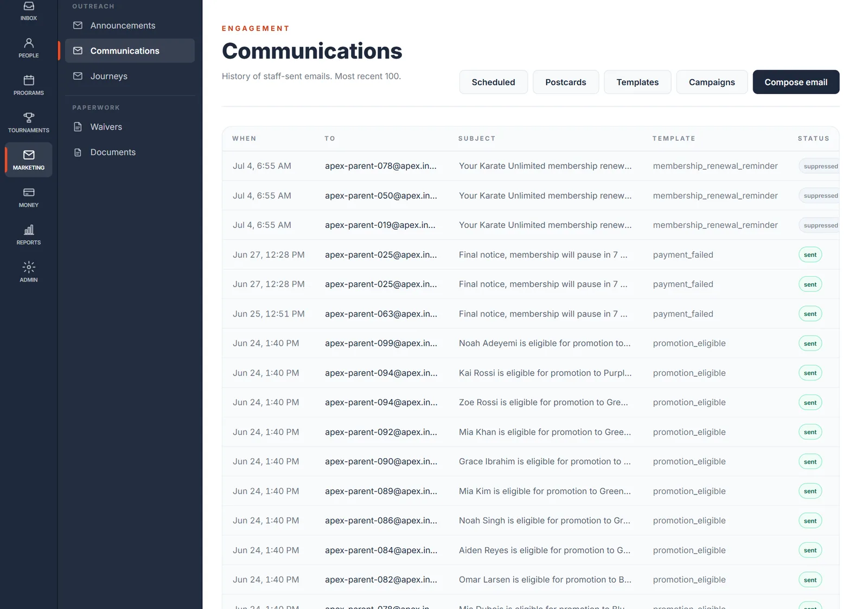Image resolution: width=868 pixels, height=609 pixels.
Task: Open Kai Rossi promotion email subject
Action: click(545, 373)
